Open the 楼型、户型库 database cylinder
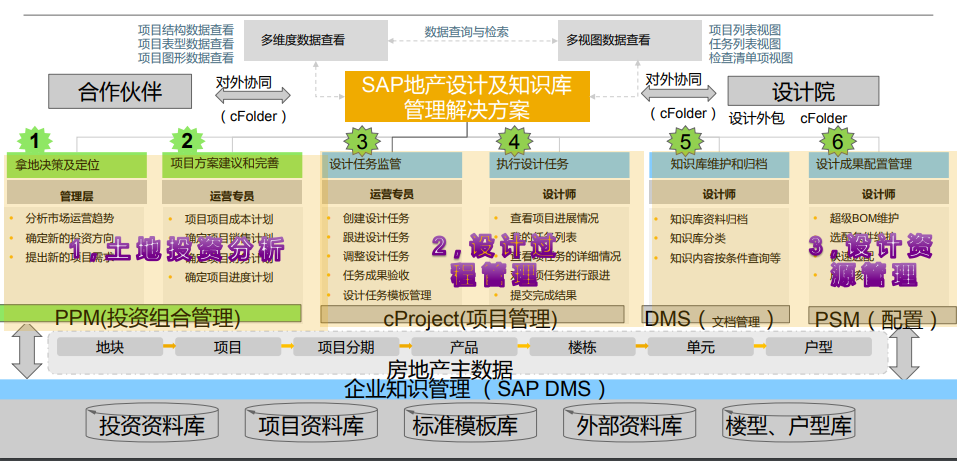Screen dimensions: 957x461 point(788,423)
